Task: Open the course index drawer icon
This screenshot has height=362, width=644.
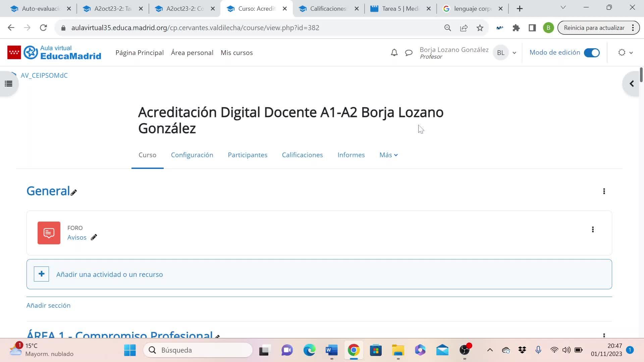Action: pos(9,84)
